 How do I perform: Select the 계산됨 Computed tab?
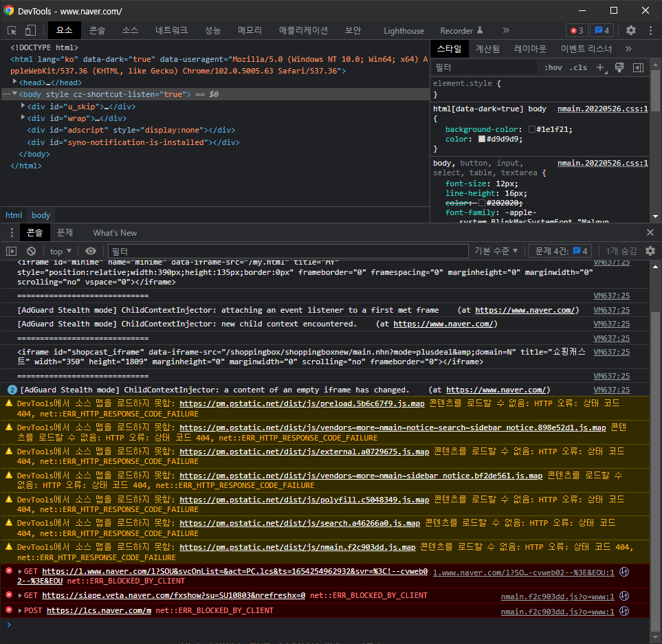(487, 49)
